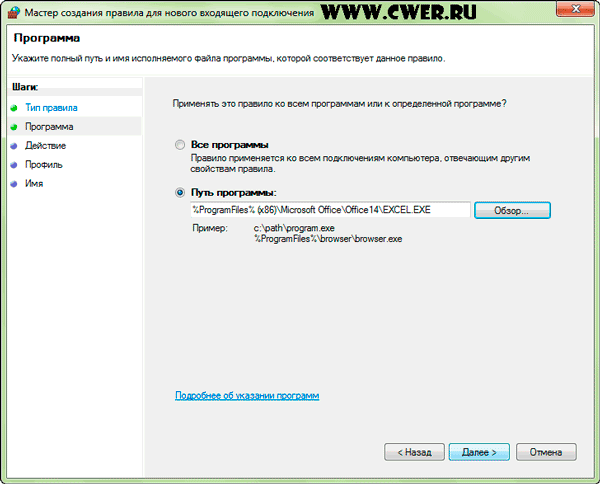Select 'Действие' step in sidebar
600x484 pixels.
click(x=46, y=146)
